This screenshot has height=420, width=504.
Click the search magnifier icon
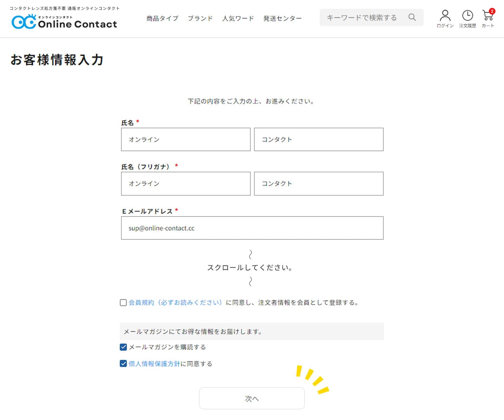click(412, 17)
